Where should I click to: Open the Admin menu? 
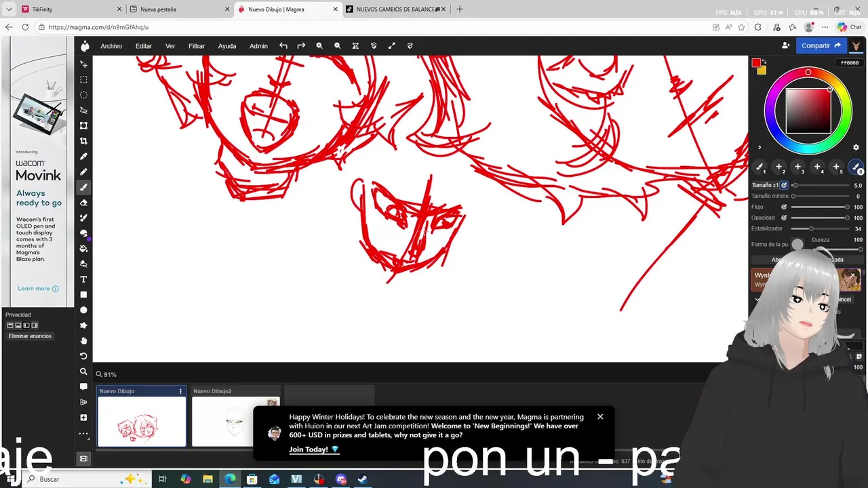258,46
